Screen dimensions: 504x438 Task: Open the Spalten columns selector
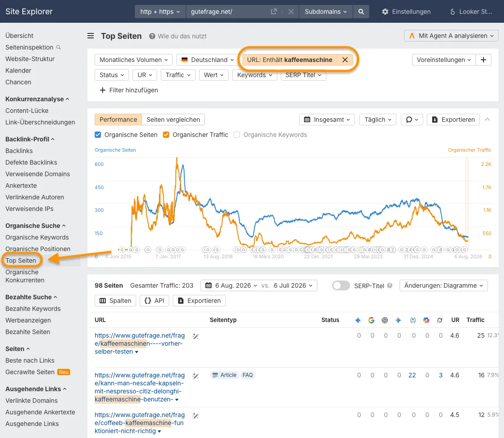pos(115,301)
